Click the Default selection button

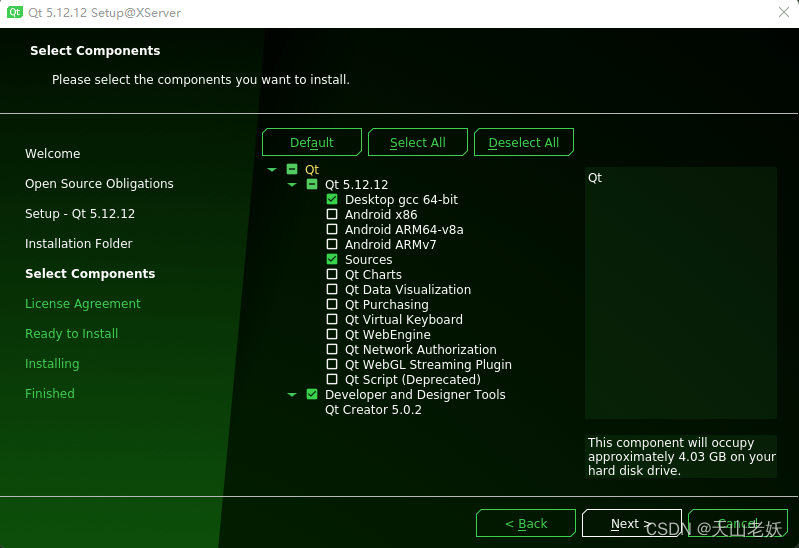point(312,142)
